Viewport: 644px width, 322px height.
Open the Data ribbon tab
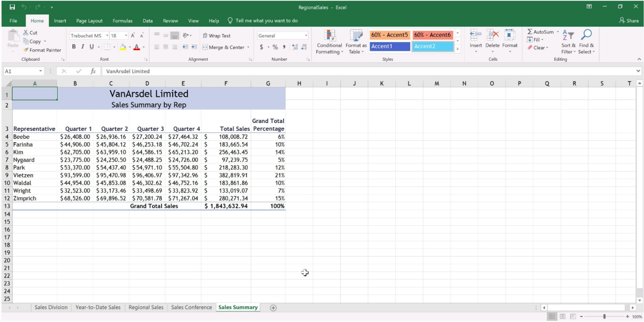tap(148, 21)
